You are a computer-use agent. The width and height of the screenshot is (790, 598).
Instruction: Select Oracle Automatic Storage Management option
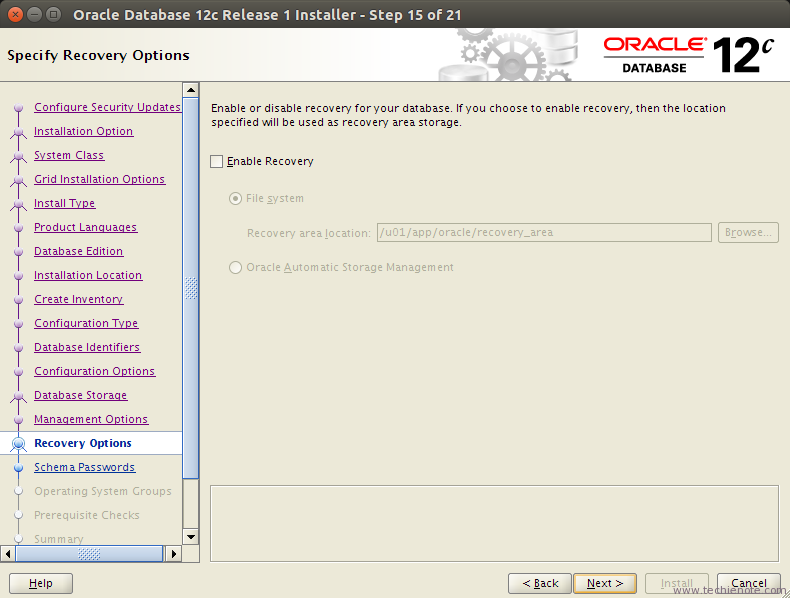235,267
